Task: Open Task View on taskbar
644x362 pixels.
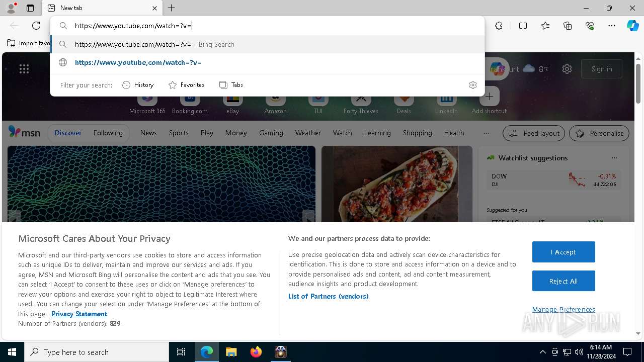Action: click(x=181, y=352)
